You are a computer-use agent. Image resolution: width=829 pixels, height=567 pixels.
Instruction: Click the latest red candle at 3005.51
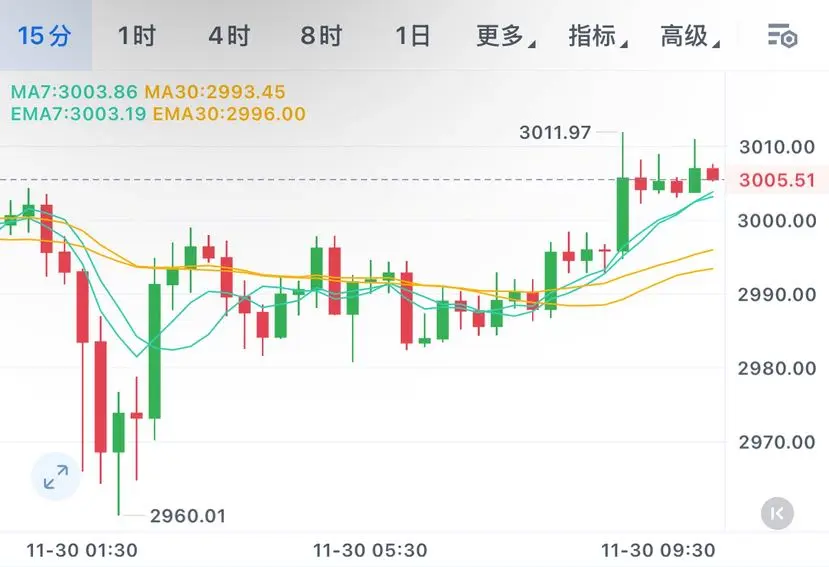click(x=713, y=174)
